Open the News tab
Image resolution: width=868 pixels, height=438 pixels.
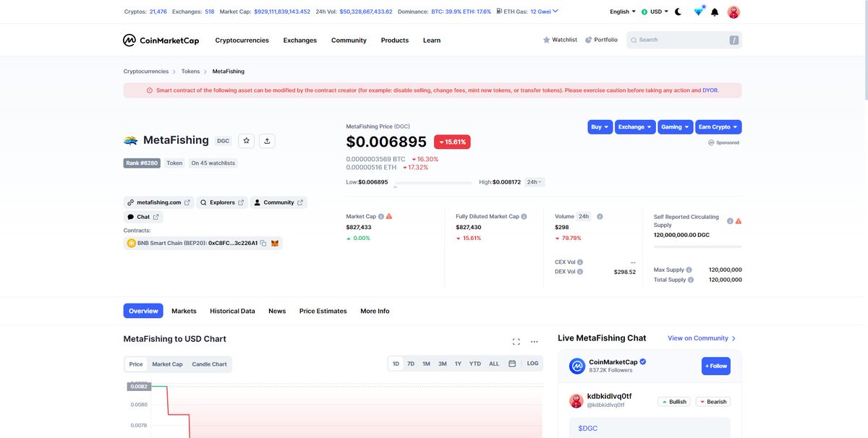point(277,311)
